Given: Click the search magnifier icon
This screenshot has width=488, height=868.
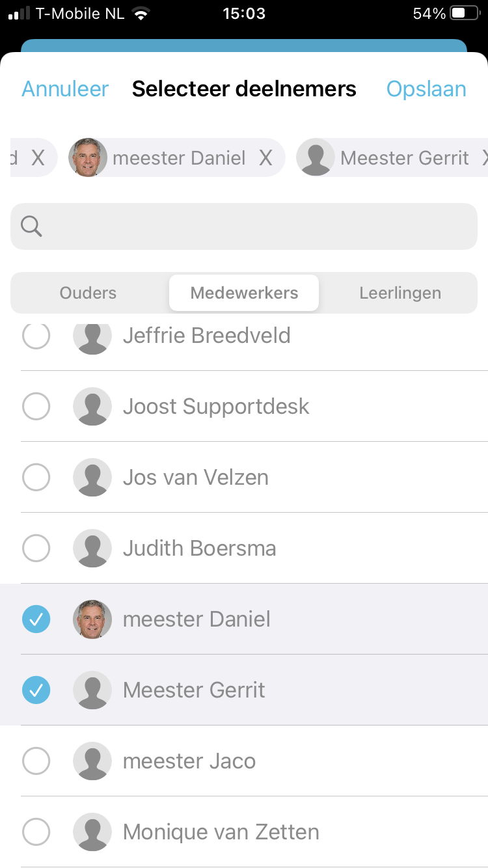Looking at the screenshot, I should pos(31,226).
